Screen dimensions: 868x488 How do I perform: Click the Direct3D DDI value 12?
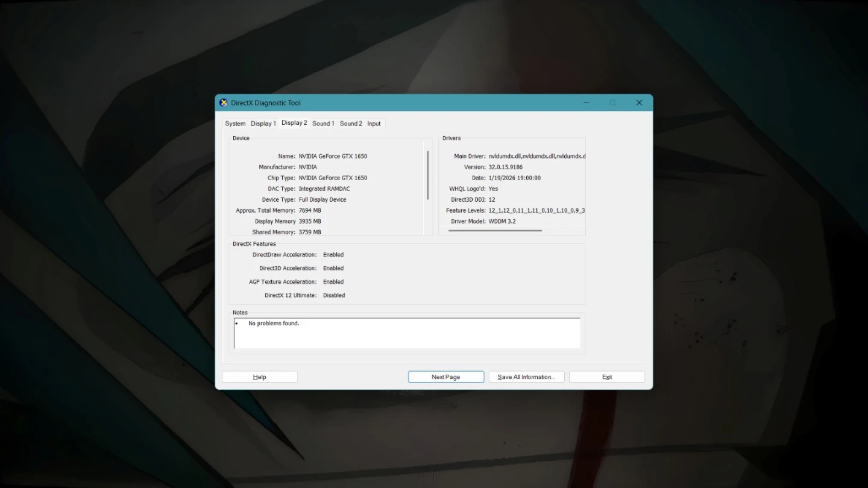[x=492, y=199]
